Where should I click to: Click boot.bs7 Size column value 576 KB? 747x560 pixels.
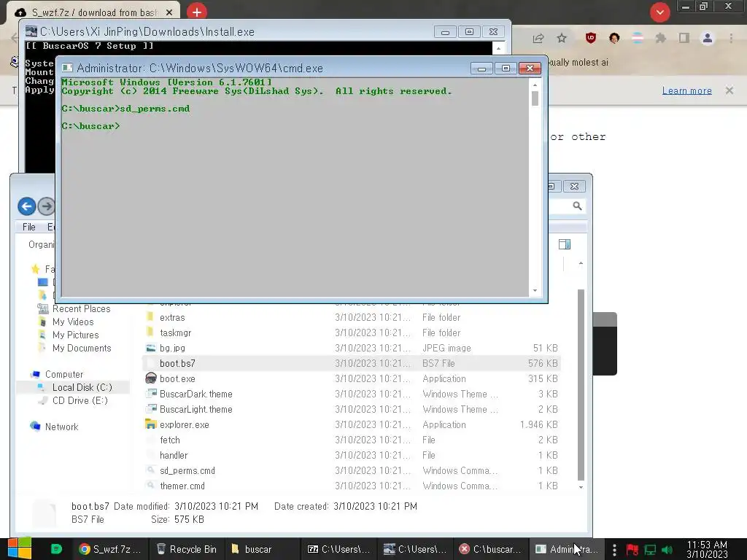pos(543,363)
